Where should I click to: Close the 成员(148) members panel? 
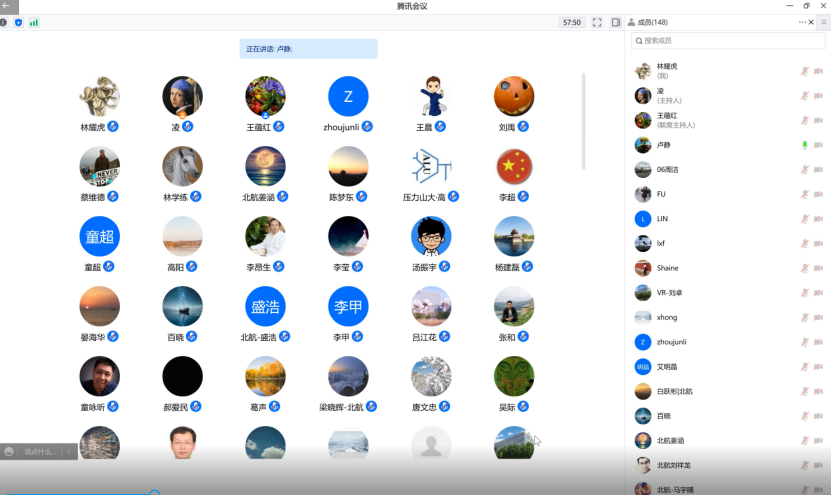tap(811, 22)
